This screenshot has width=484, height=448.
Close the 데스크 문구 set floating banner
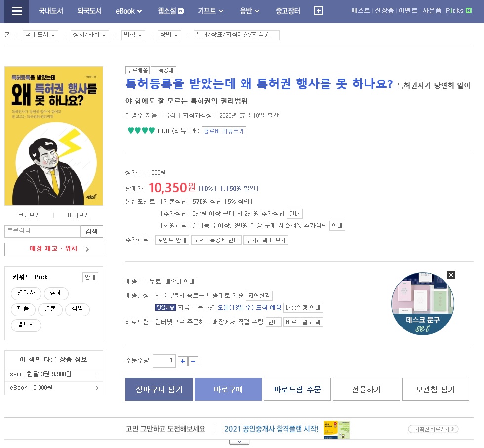[451, 275]
